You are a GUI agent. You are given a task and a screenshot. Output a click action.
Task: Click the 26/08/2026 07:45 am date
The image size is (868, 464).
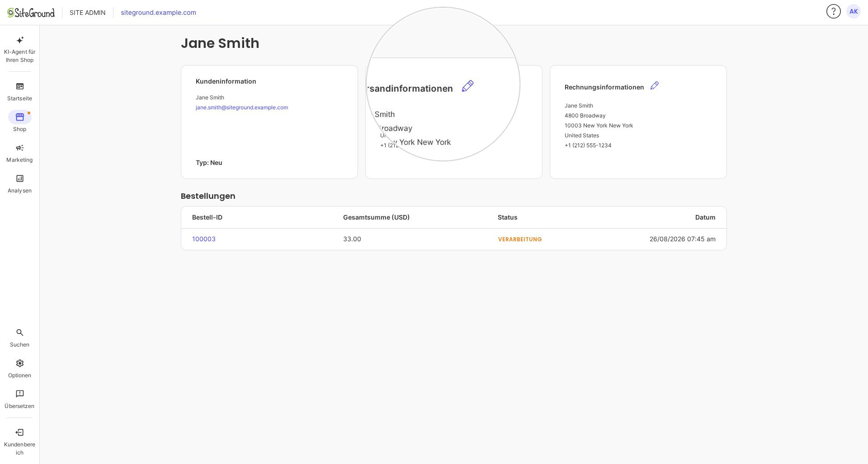(x=683, y=239)
